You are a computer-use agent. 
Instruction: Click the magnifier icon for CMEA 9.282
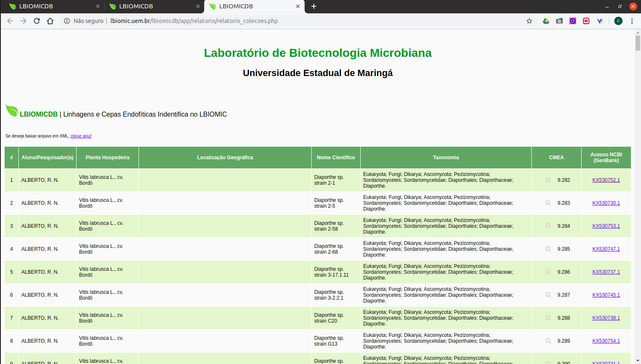coord(548,180)
